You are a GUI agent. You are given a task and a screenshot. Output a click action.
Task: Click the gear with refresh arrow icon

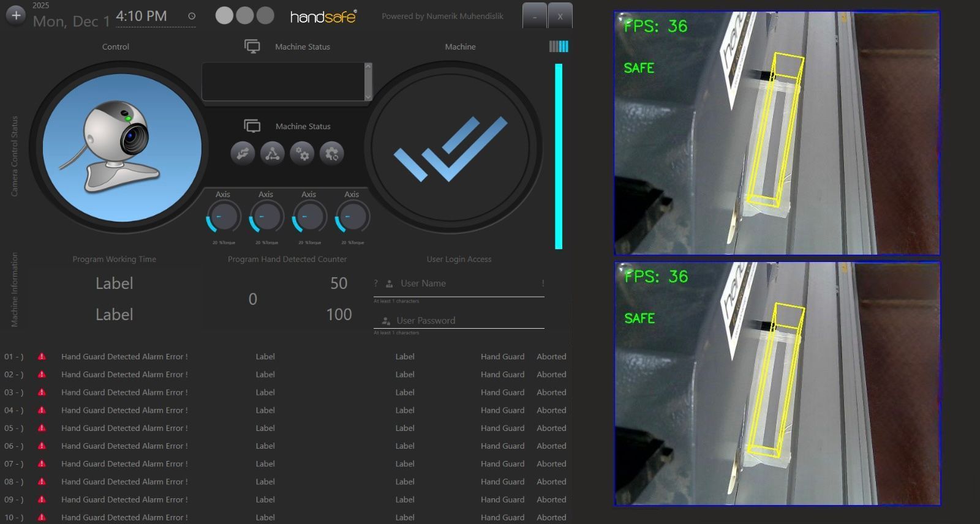click(x=332, y=154)
